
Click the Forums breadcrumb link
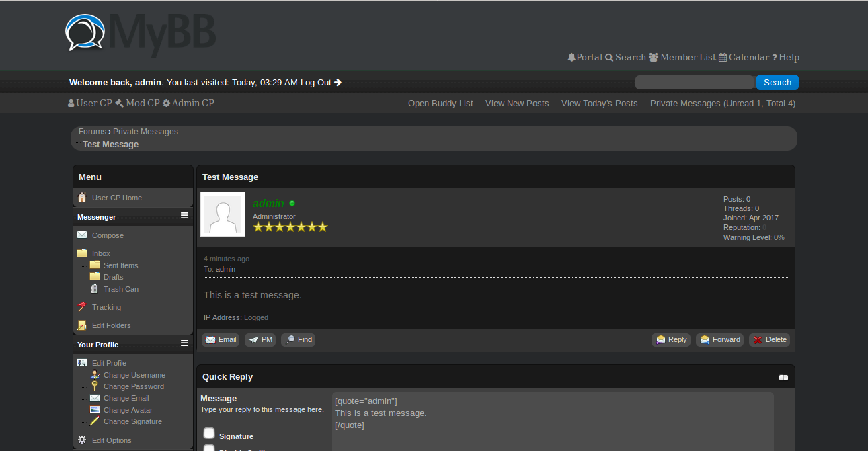[x=92, y=132]
